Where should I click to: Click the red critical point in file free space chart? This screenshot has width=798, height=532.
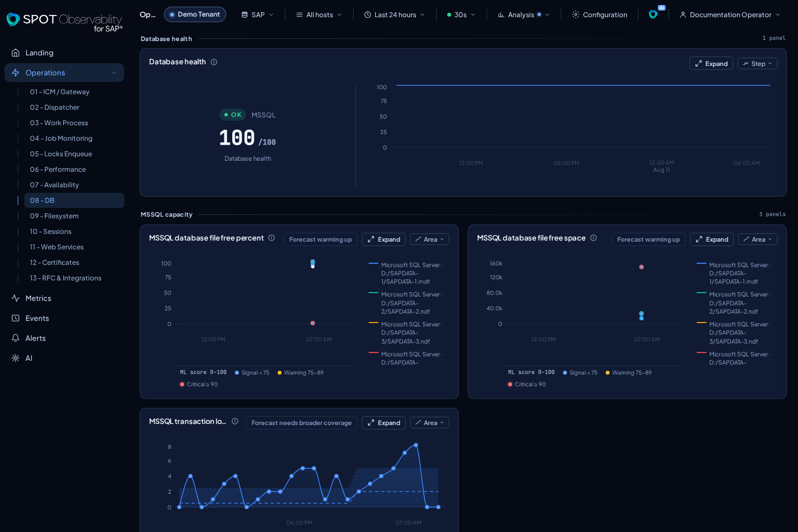click(641, 267)
